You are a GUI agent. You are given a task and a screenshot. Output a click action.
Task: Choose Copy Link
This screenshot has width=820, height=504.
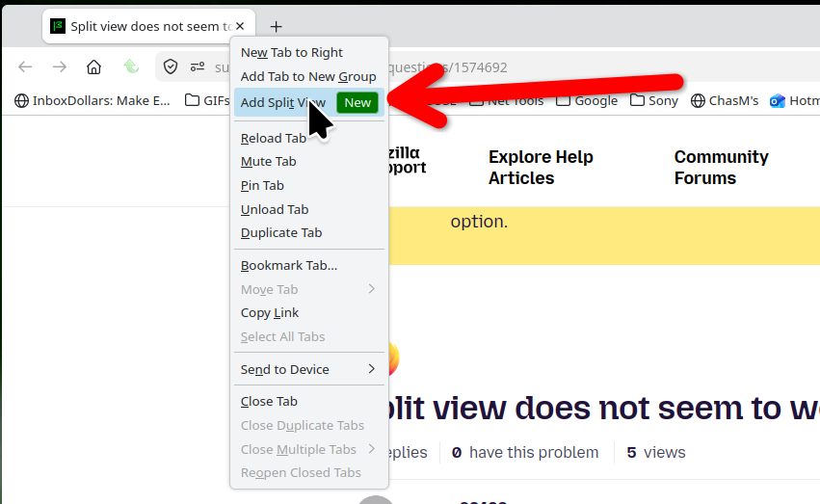(x=309, y=312)
